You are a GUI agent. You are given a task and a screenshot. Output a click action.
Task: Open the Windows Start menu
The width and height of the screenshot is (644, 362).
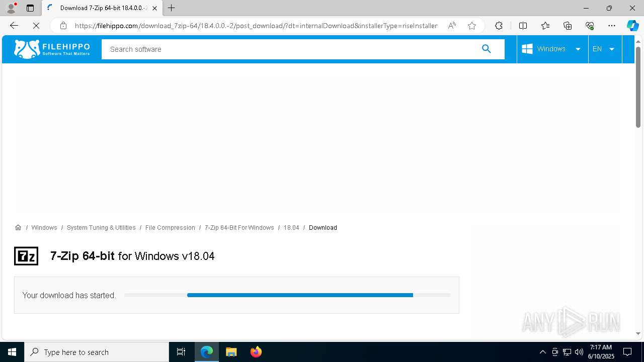click(12, 352)
